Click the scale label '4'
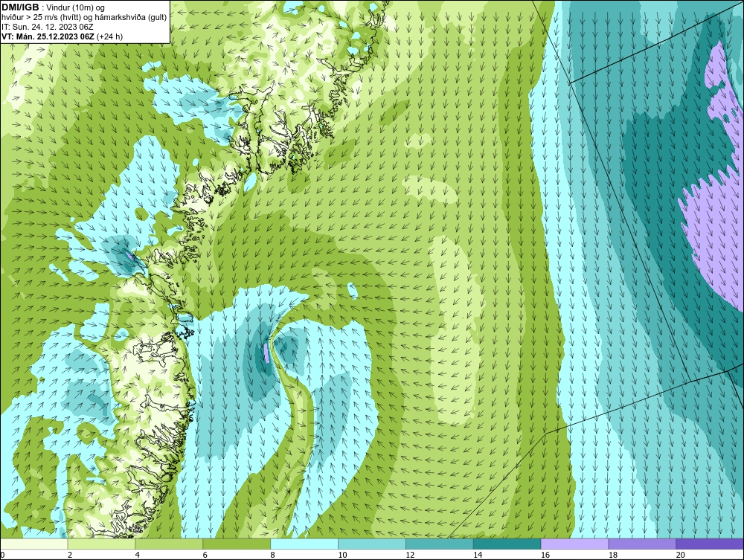The height and width of the screenshot is (560, 744). click(137, 555)
